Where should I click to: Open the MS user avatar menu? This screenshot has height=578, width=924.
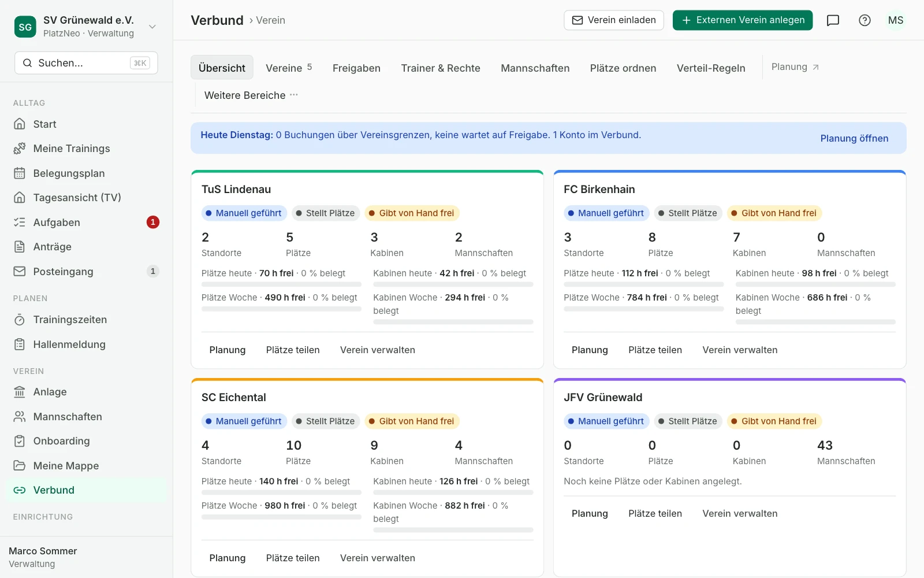click(x=896, y=20)
